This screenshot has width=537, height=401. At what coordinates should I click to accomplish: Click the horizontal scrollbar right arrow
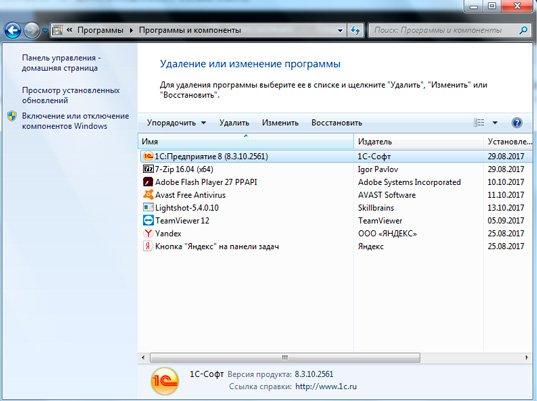526,358
